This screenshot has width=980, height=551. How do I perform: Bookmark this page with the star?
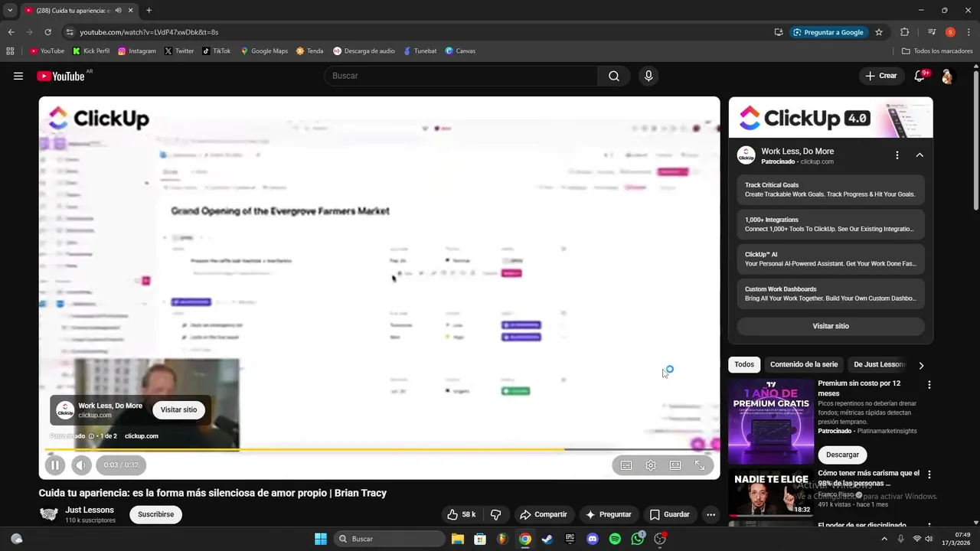coord(879,32)
